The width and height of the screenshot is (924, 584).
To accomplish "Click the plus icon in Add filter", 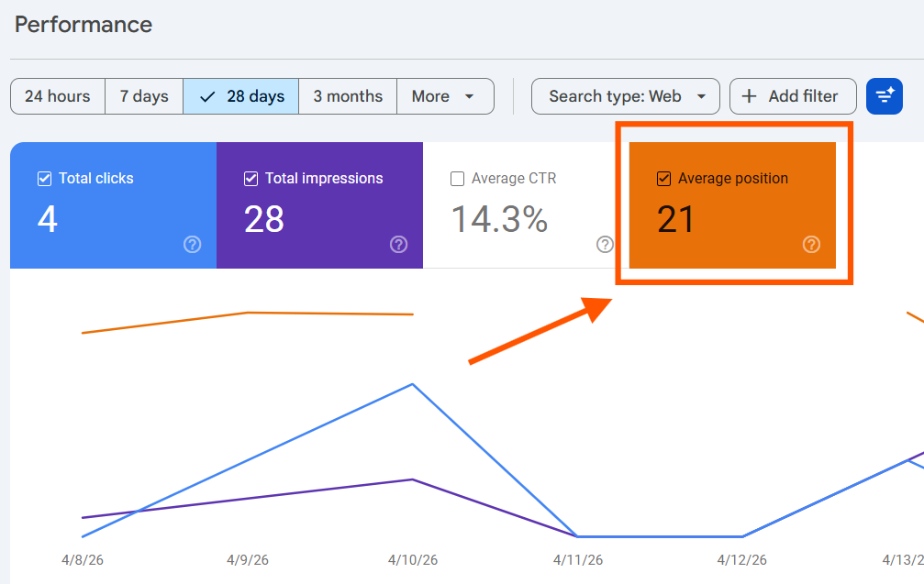I will pos(749,96).
